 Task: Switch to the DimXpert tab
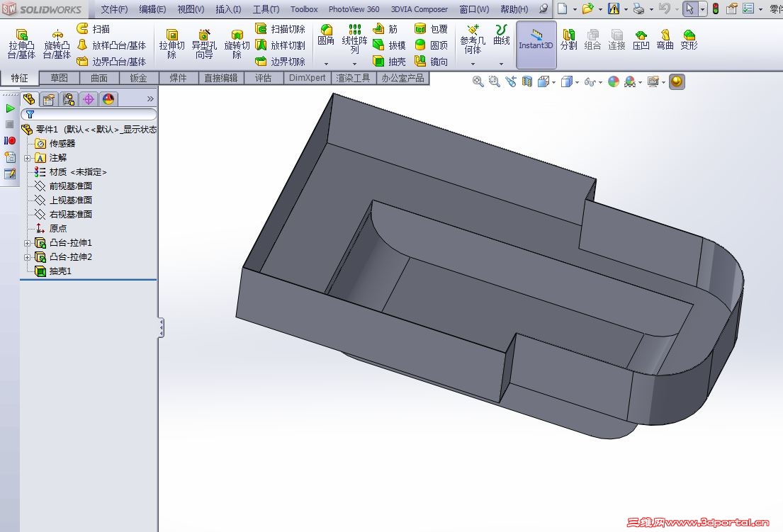[x=307, y=78]
